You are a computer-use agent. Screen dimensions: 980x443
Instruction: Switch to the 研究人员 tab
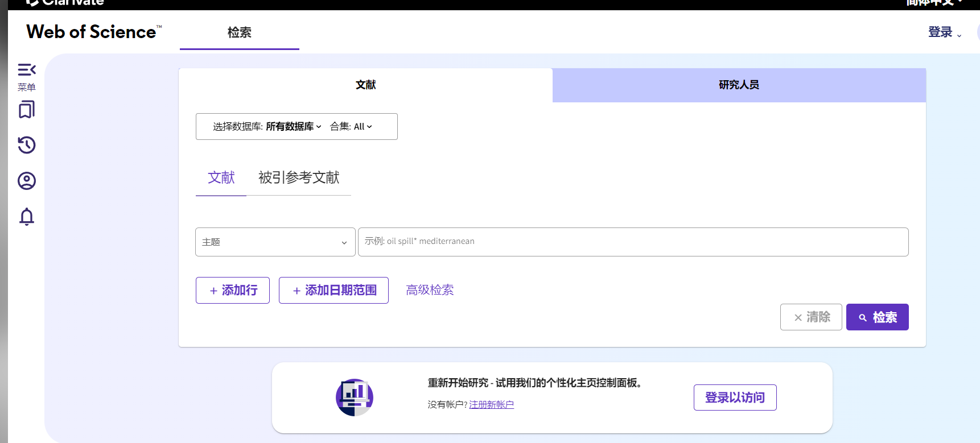coord(739,85)
